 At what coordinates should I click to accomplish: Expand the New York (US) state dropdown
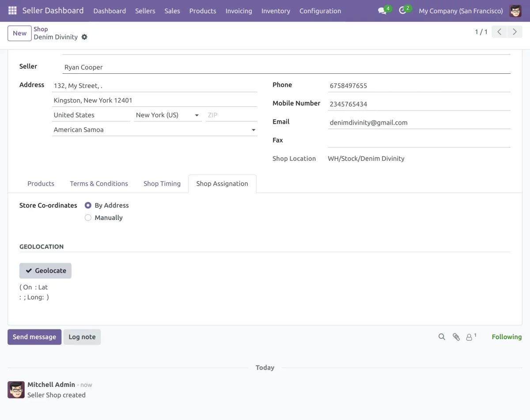pyautogui.click(x=197, y=115)
